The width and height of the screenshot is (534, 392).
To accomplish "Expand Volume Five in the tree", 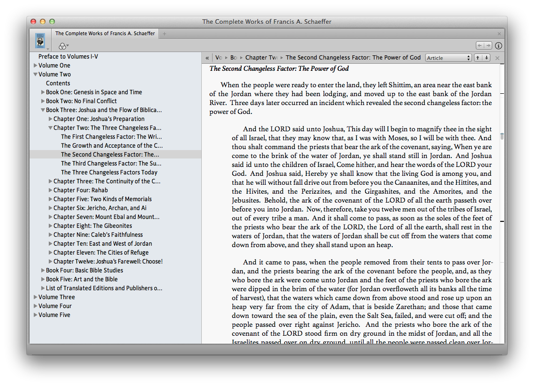I will 35,315.
